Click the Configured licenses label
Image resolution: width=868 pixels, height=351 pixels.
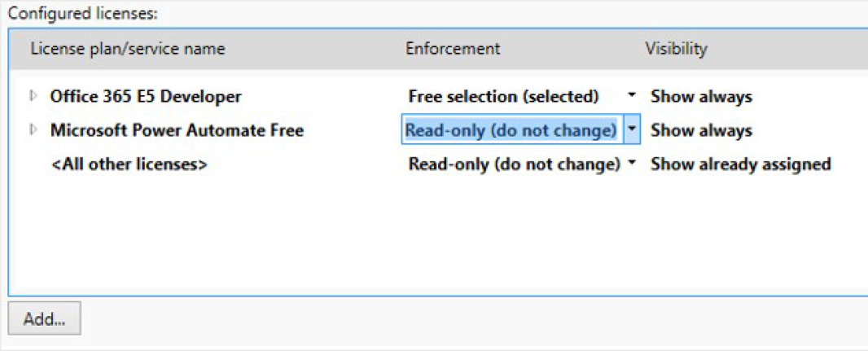click(83, 13)
